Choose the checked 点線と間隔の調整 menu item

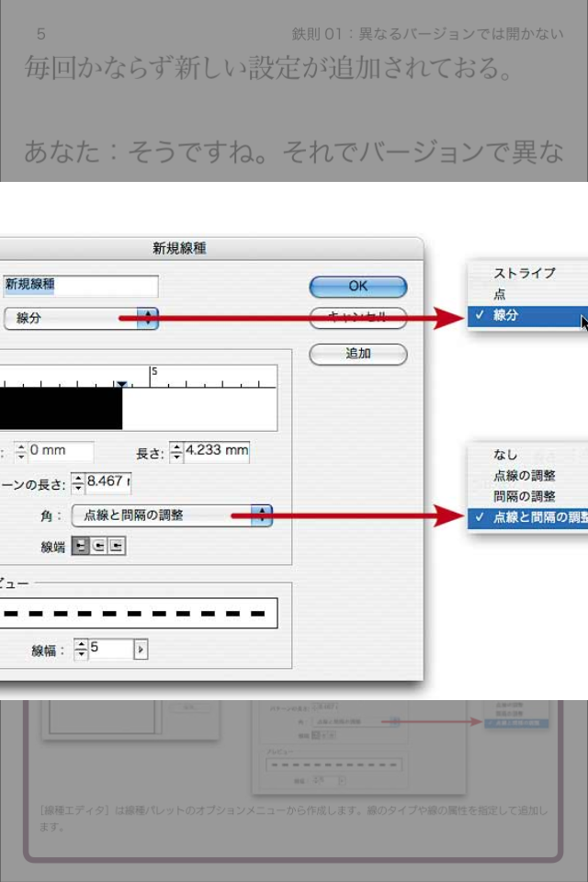[527, 517]
